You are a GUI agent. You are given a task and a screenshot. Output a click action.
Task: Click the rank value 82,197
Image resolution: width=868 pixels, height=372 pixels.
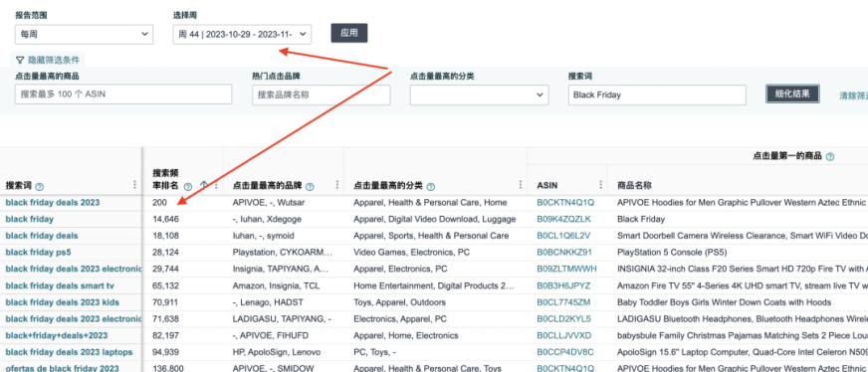pos(165,335)
